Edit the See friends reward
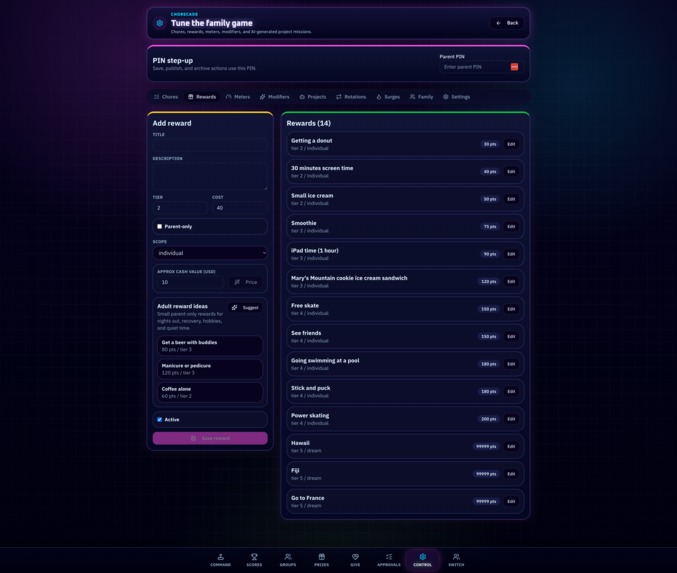This screenshot has height=573, width=677. (x=511, y=337)
